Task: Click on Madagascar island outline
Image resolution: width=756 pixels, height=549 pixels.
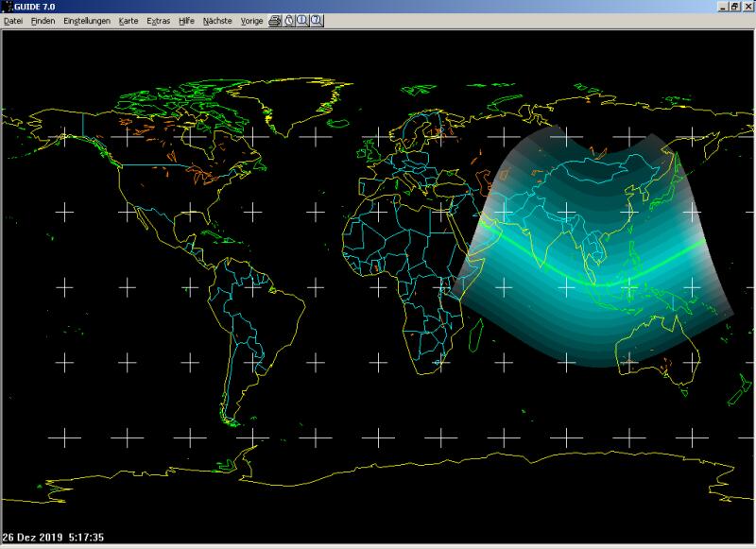Action: [476, 335]
